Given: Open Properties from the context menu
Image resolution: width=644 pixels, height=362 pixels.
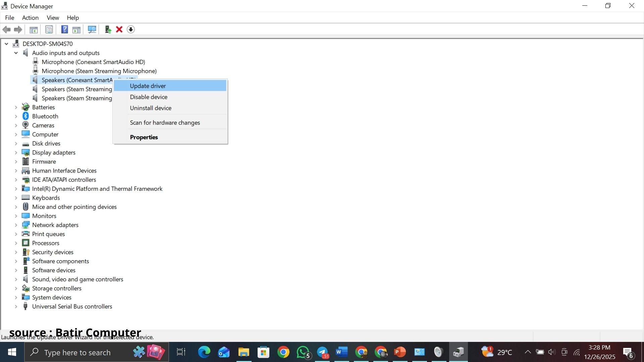Looking at the screenshot, I should 170,137.
